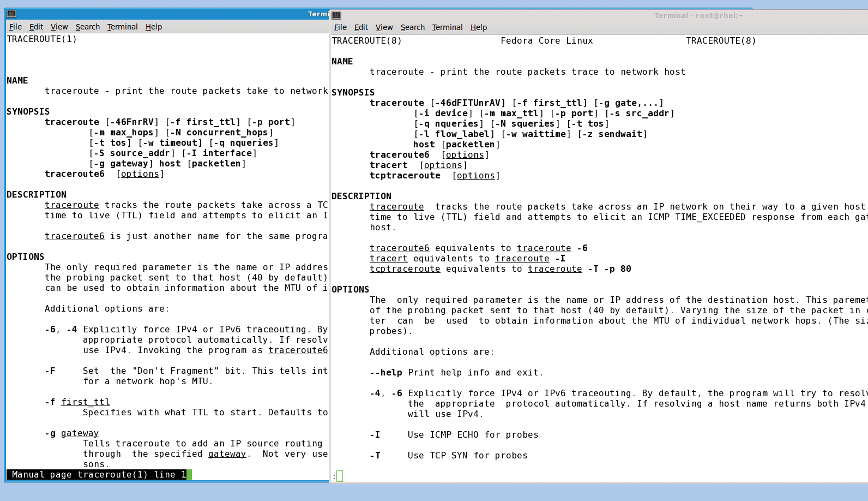
Task: Click underlined 'tcptraceroute' in right description
Action: [405, 269]
